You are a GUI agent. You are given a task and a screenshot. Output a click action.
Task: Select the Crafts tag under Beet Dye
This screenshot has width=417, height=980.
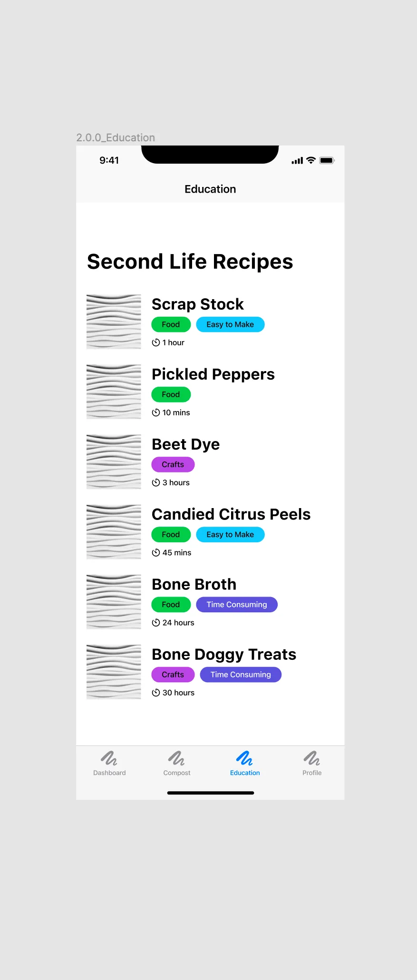(173, 464)
